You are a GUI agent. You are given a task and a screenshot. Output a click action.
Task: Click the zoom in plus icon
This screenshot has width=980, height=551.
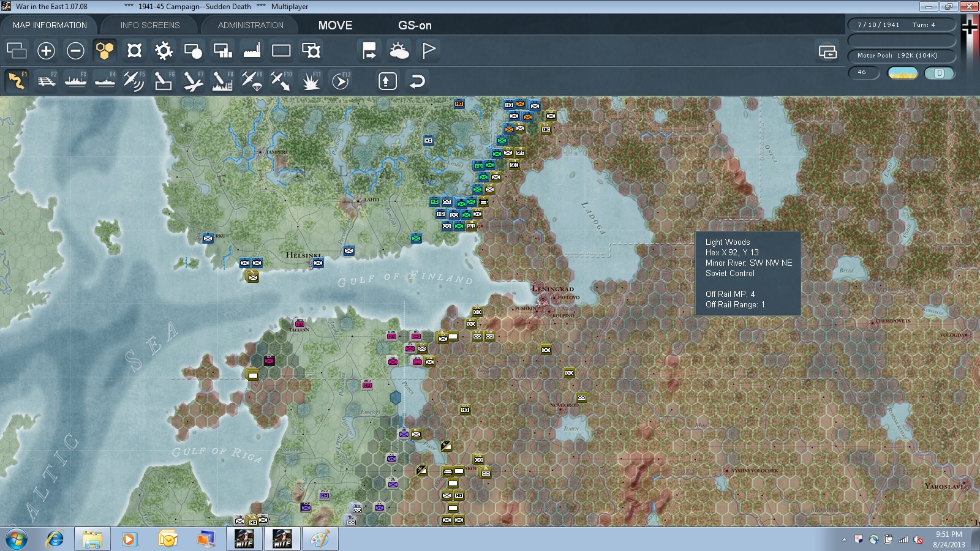(46, 50)
